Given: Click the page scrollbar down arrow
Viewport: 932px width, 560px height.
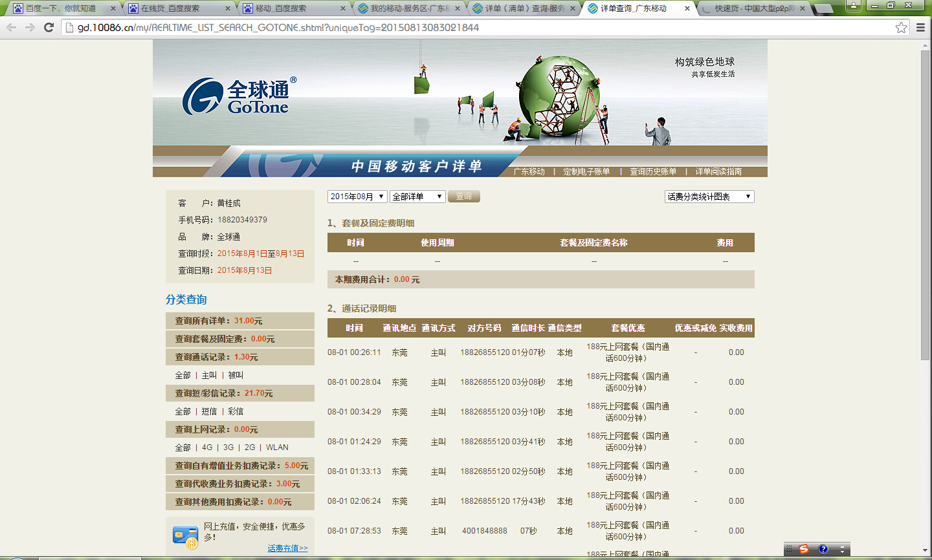Looking at the screenshot, I should pos(926,550).
